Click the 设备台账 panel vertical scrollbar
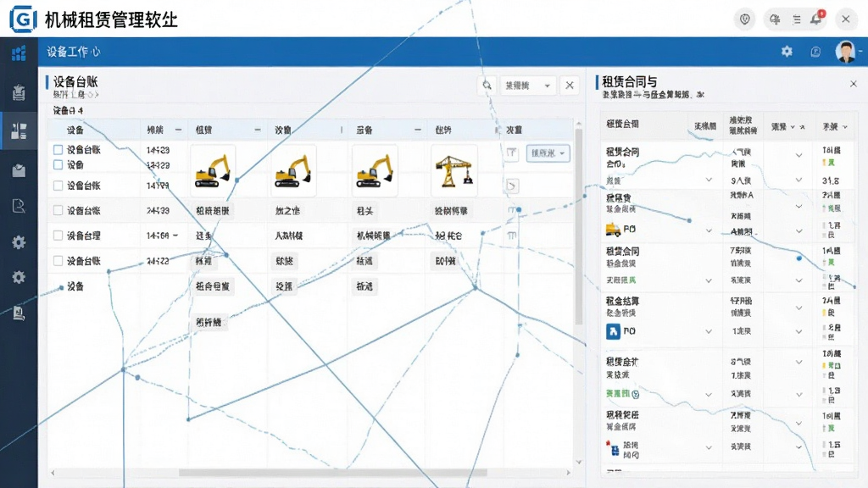 coord(578,227)
